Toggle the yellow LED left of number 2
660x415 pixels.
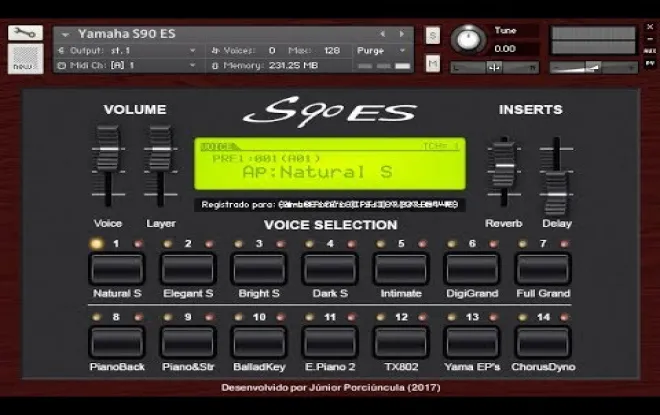click(x=168, y=244)
